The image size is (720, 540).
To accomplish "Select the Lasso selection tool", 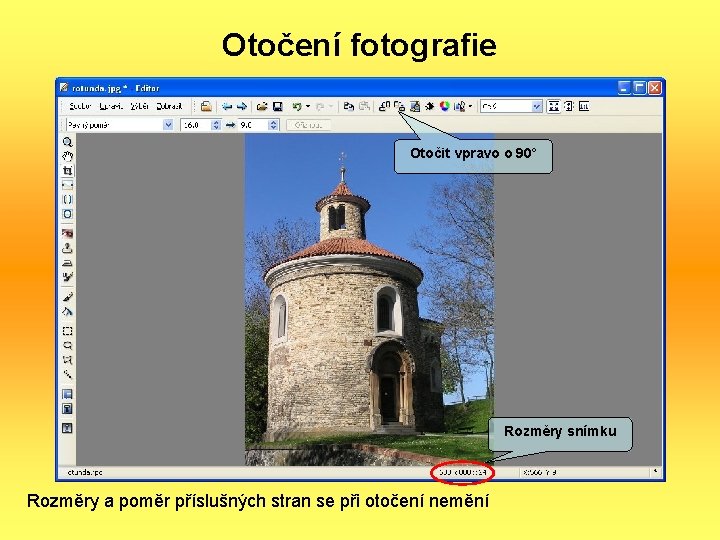I will click(x=68, y=345).
